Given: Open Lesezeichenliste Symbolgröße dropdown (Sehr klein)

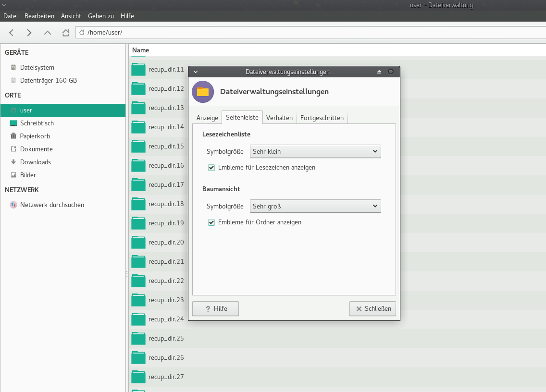Looking at the screenshot, I should click(315, 151).
